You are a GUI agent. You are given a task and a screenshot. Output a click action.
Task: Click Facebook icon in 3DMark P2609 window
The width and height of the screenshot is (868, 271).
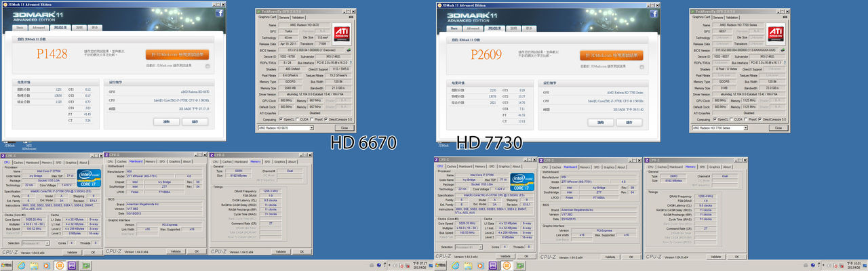click(x=652, y=13)
